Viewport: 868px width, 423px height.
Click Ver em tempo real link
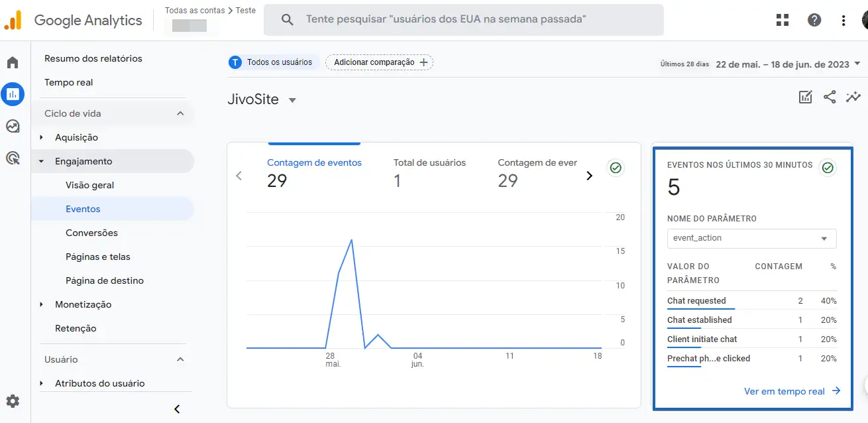792,391
